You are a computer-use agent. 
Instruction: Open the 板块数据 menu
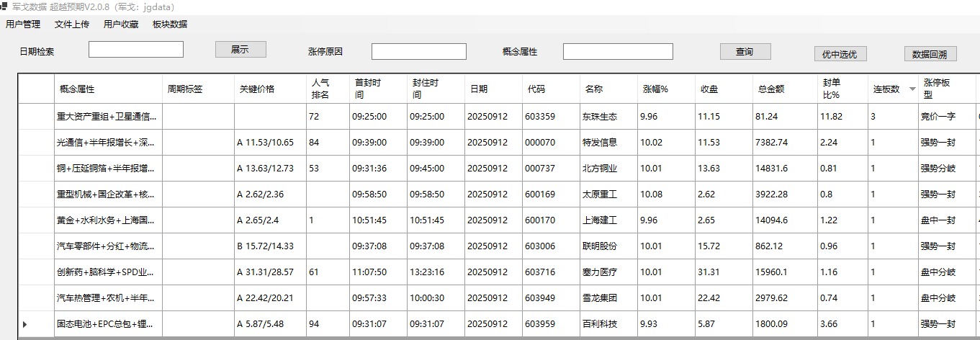pyautogui.click(x=170, y=24)
